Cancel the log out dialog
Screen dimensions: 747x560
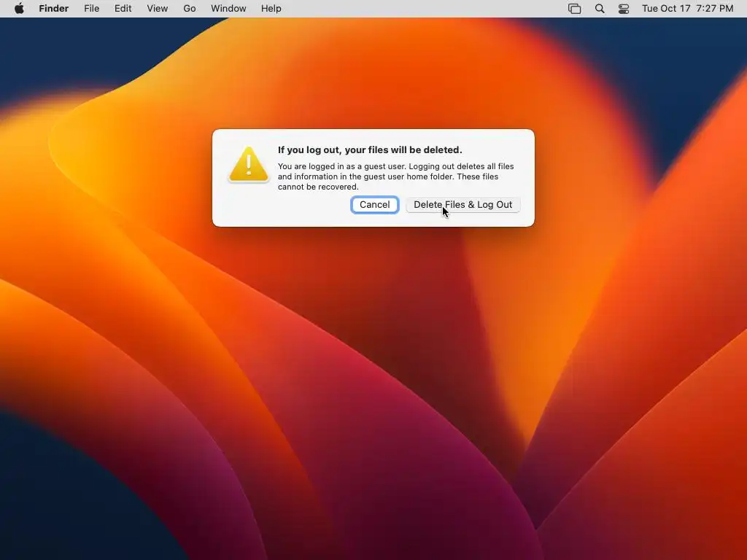coord(374,205)
